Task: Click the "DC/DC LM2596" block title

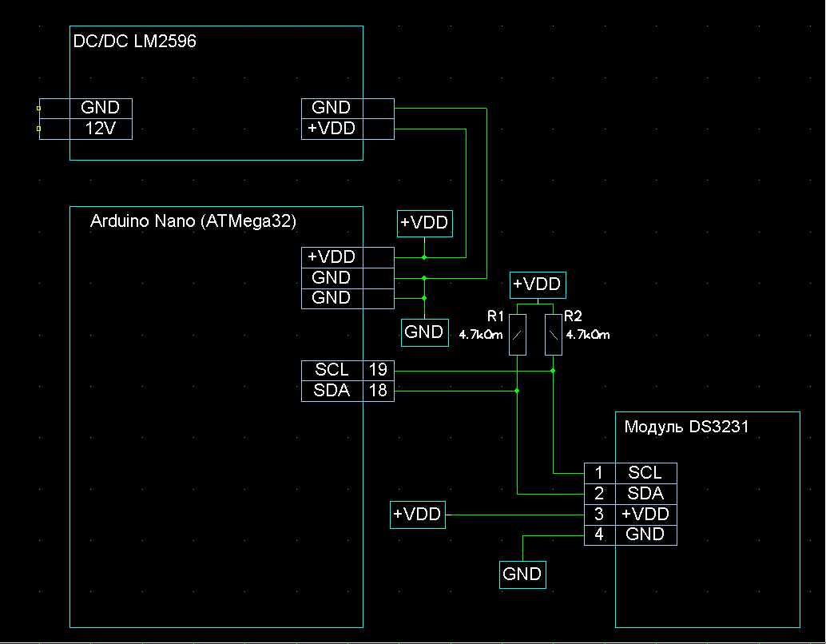Action: (134, 42)
